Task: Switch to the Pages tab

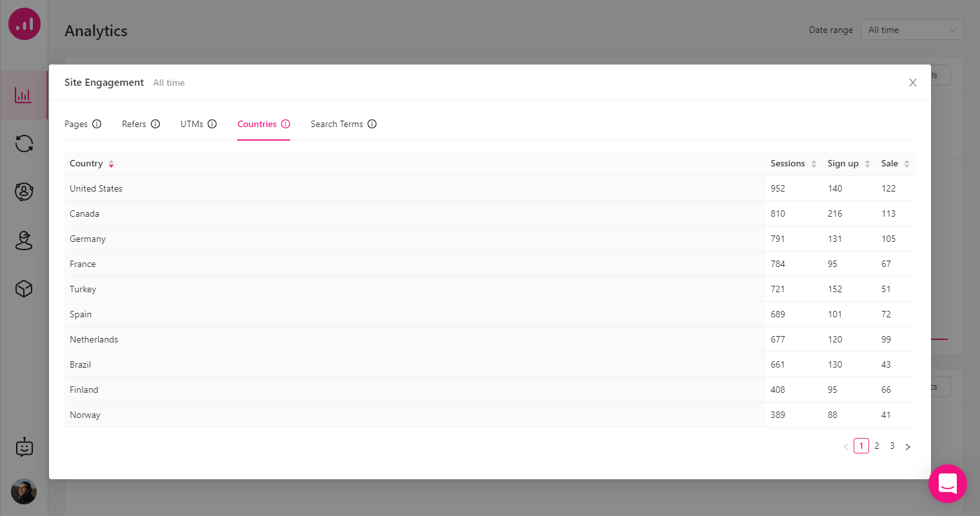Action: [76, 124]
